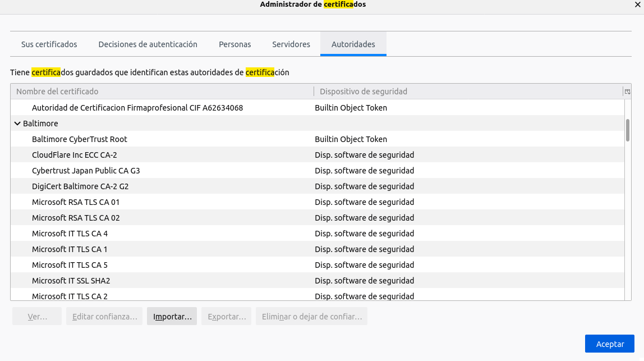
Task: Switch to the Sus certificados tab
Action: click(49, 44)
